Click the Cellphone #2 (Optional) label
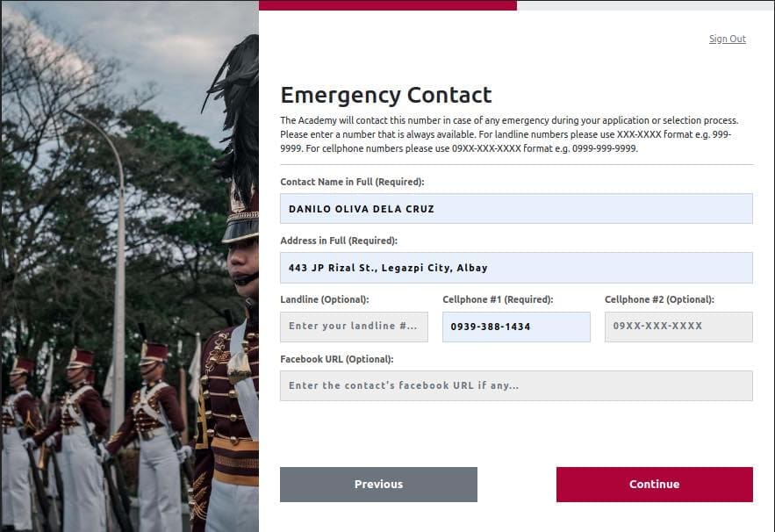 [659, 299]
